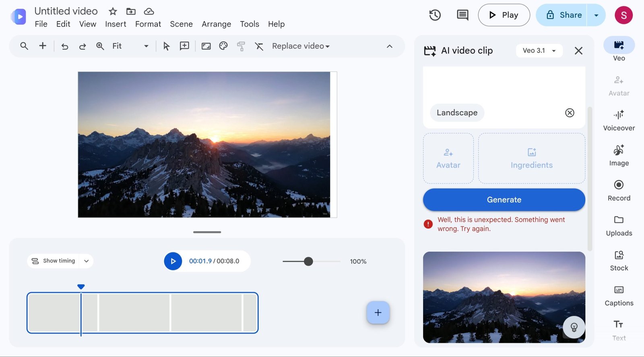This screenshot has height=357, width=644.
Task: Open the Veo sidebar tool
Action: [x=619, y=49]
